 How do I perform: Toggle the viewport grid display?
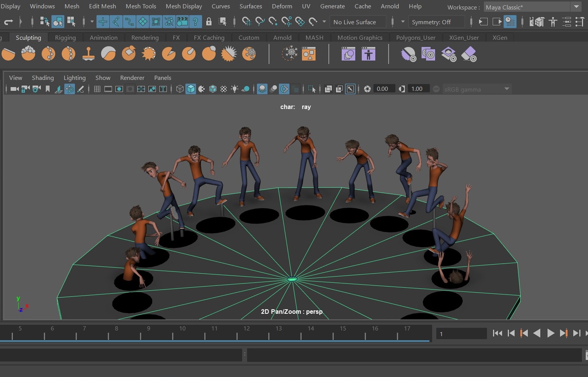pyautogui.click(x=97, y=89)
